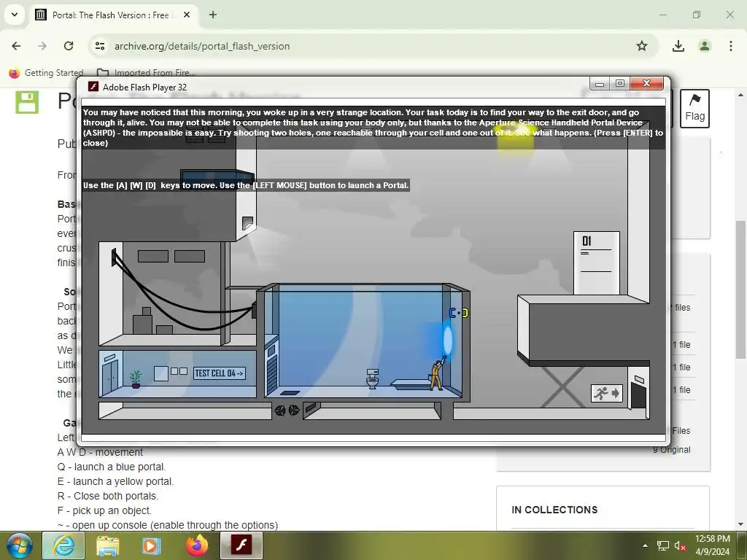Reload the archive.org page
The image size is (747, 560).
click(x=69, y=46)
